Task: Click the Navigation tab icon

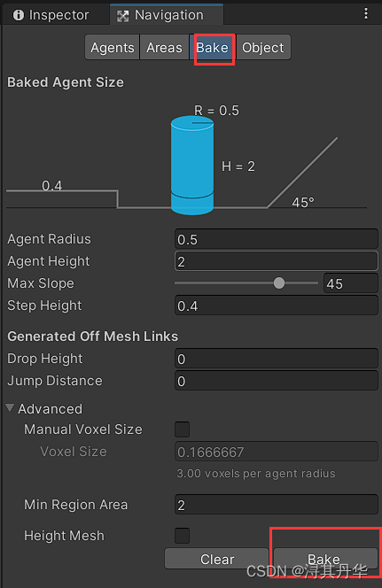Action: coord(122,16)
